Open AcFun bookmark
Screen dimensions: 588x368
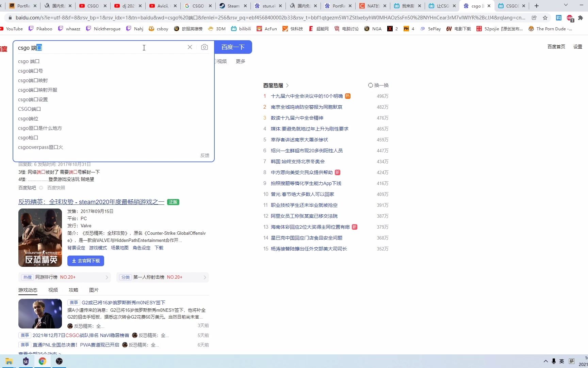coord(267,29)
